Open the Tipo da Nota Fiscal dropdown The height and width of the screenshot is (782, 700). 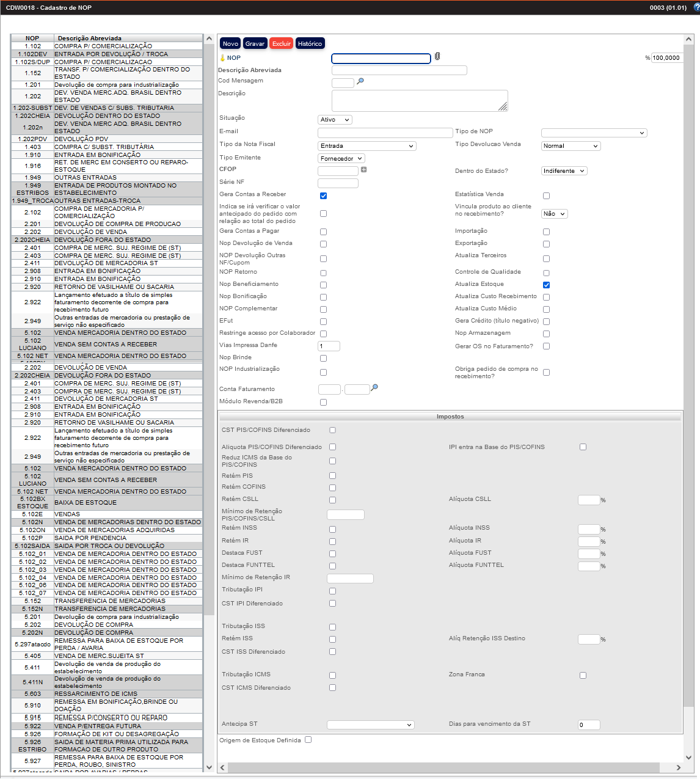(x=366, y=145)
